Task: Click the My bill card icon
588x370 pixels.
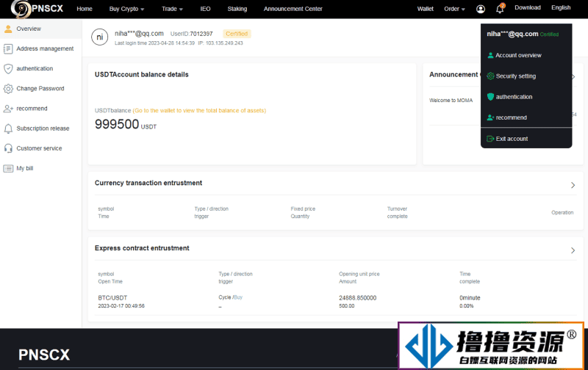Action: click(8, 169)
